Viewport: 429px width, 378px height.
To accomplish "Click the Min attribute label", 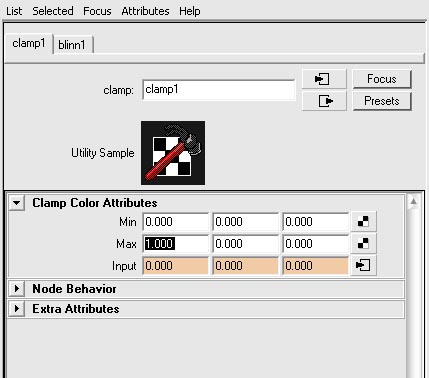I will tap(128, 222).
